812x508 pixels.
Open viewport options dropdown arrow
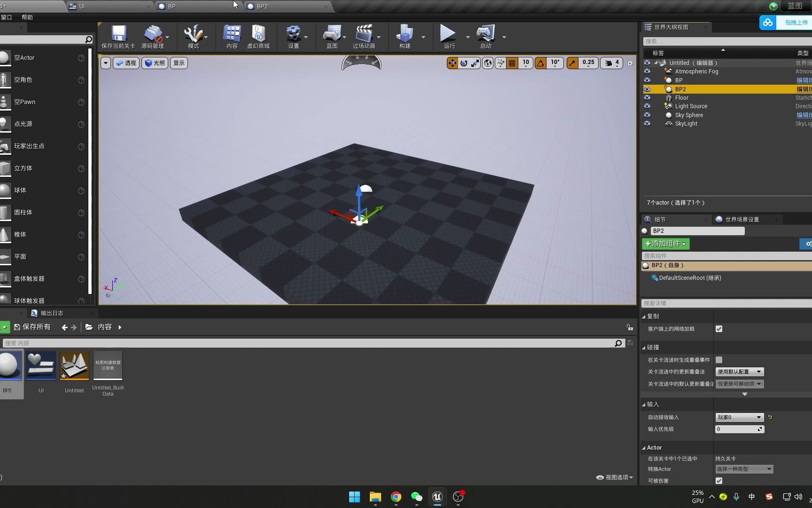[x=106, y=63]
